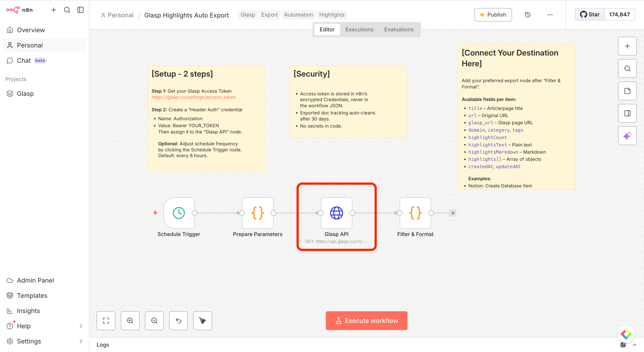Switch to the Executions tab
Image resolution: width=644 pixels, height=352 pixels.
point(359,29)
